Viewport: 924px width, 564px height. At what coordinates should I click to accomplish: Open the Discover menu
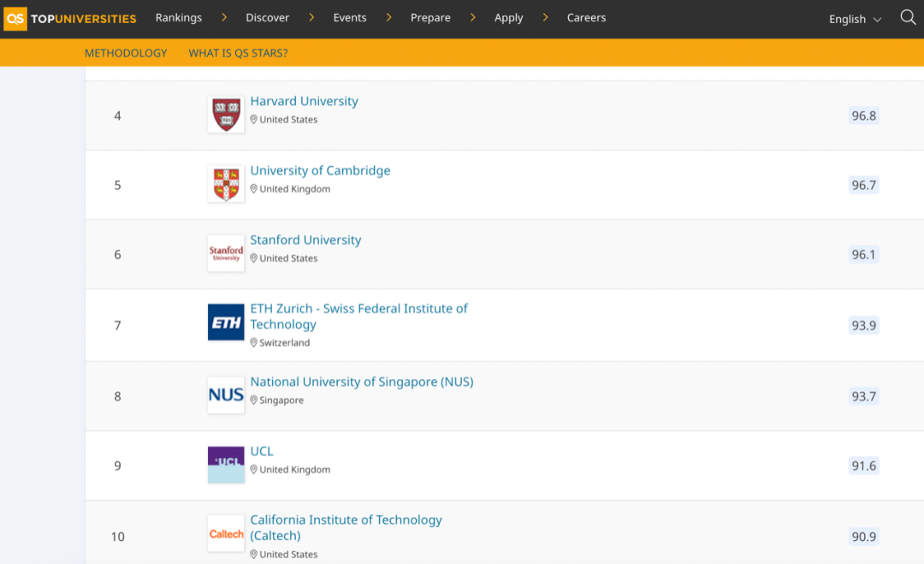(268, 18)
